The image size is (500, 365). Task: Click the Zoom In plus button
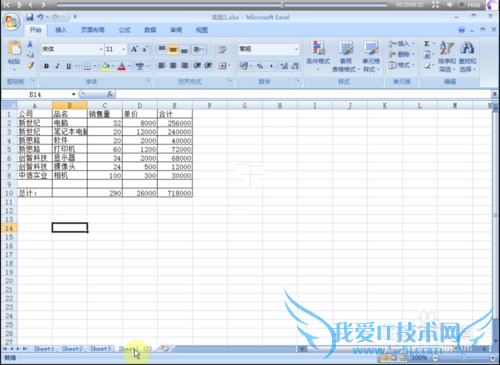(x=493, y=358)
